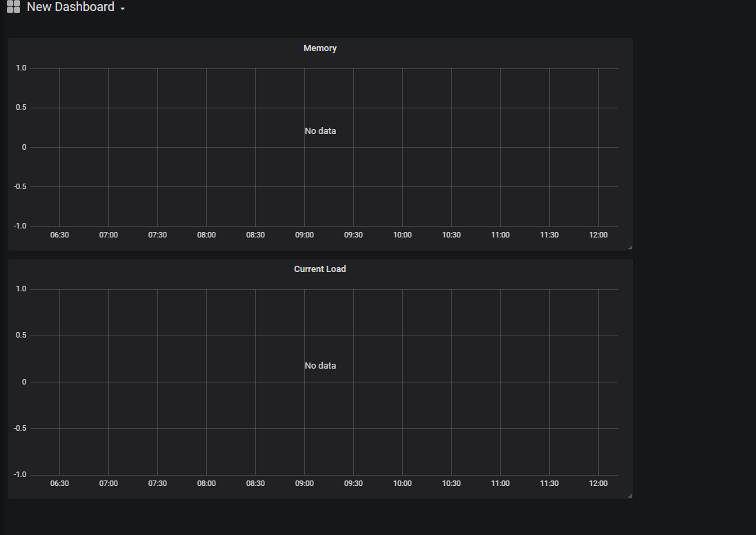Click the dashboard grid icon
This screenshot has height=535, width=756.
point(13,7)
